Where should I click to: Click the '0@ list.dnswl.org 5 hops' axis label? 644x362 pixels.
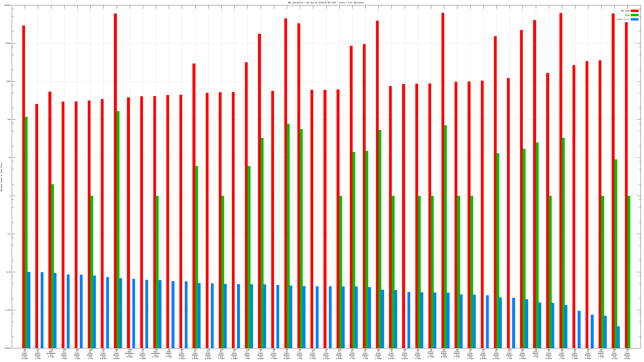point(457,353)
